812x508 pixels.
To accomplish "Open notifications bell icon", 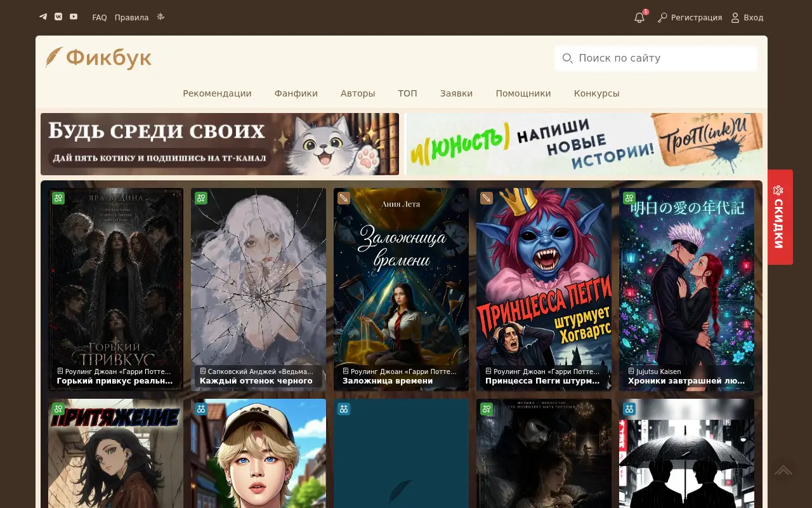I will coord(639,18).
